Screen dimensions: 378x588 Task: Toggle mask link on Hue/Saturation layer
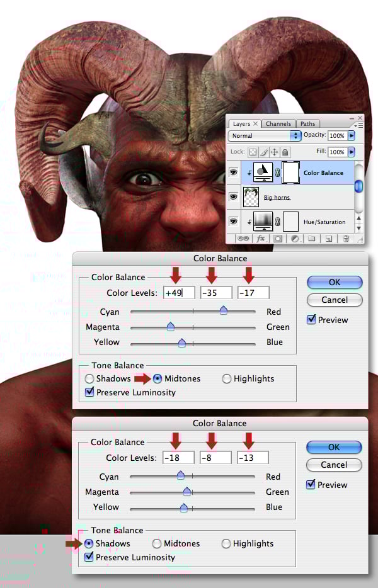tap(277, 222)
